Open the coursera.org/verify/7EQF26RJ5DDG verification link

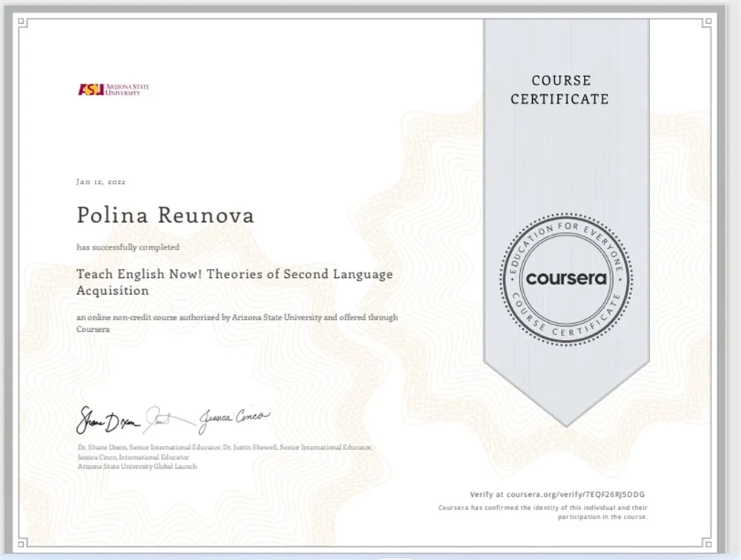[576, 494]
